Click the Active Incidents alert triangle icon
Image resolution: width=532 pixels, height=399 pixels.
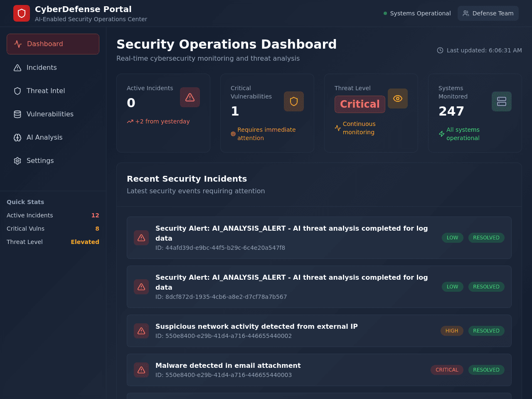(190, 97)
